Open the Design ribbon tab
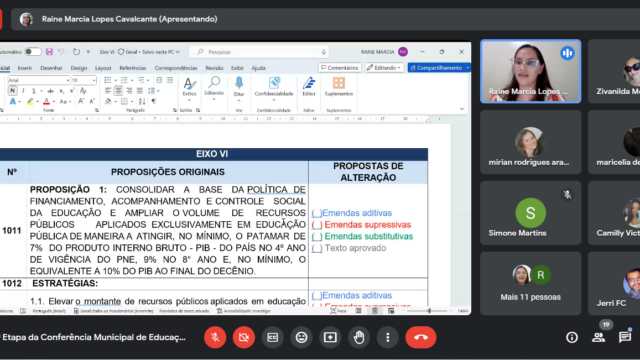Viewport: 640px width, 360px height. 79,68
